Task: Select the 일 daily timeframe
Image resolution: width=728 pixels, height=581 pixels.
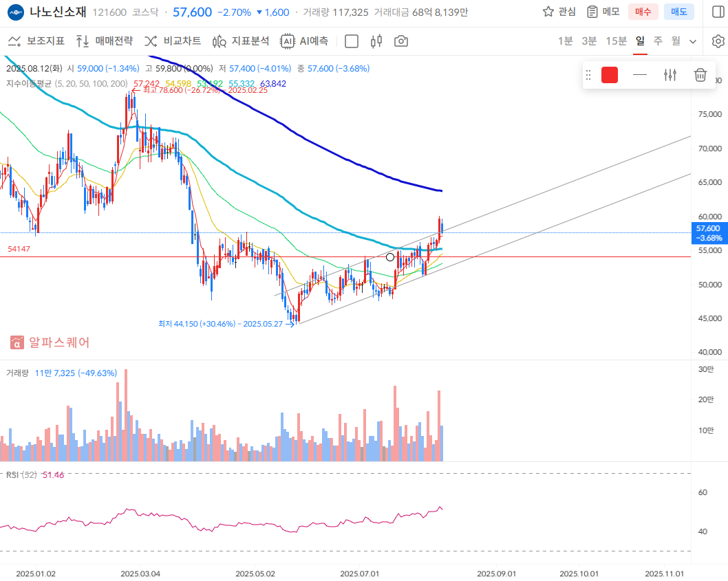Action: (640, 41)
